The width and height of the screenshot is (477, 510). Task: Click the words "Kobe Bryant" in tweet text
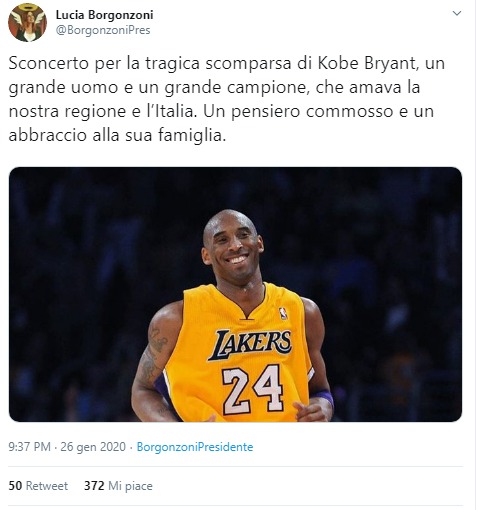[x=367, y=63]
